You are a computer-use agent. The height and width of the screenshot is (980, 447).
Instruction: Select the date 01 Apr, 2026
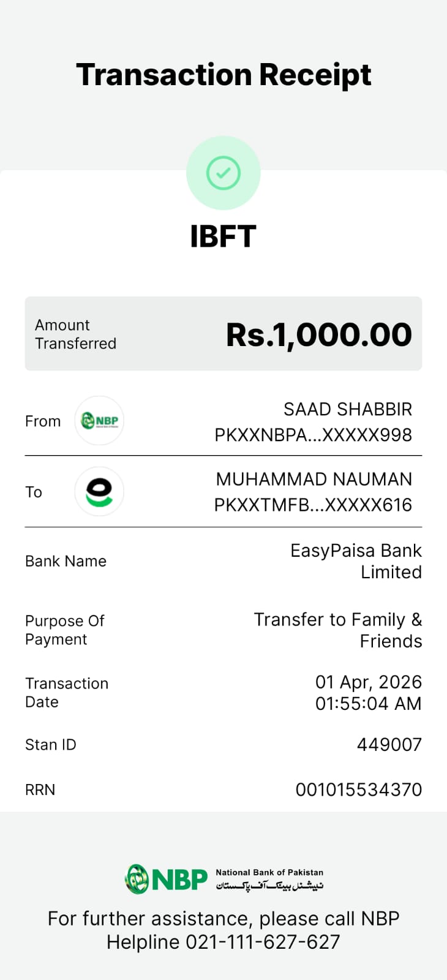click(368, 682)
